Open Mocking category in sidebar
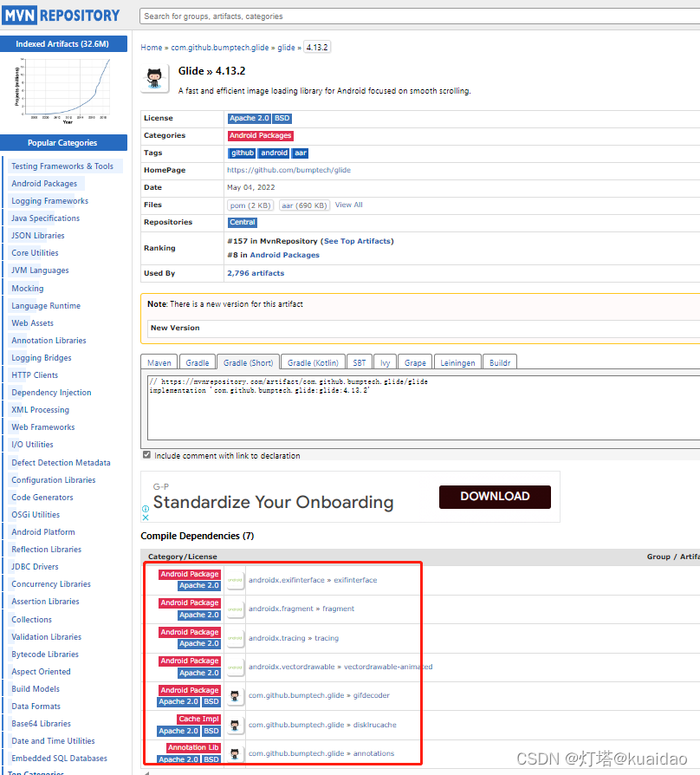 click(28, 289)
